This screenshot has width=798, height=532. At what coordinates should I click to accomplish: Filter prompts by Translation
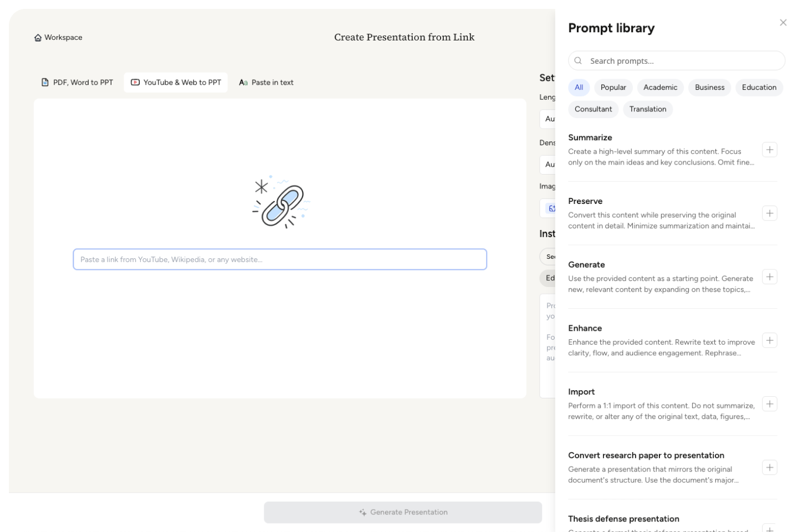tap(647, 109)
